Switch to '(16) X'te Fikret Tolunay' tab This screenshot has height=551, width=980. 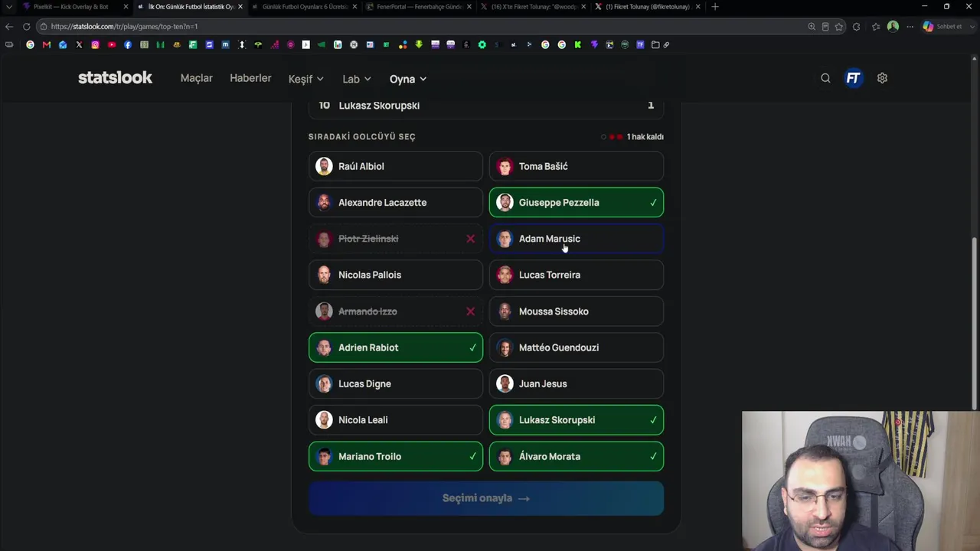point(533,7)
